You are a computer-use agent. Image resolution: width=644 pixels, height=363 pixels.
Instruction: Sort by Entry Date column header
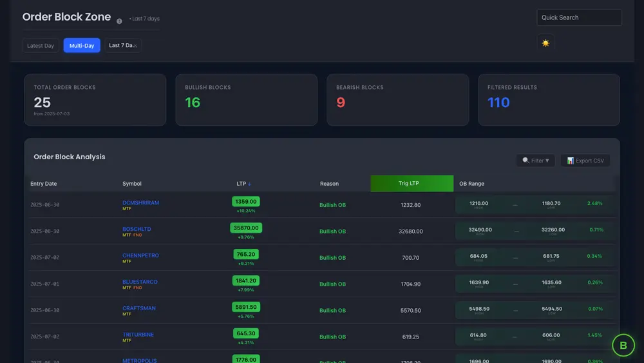(44, 184)
